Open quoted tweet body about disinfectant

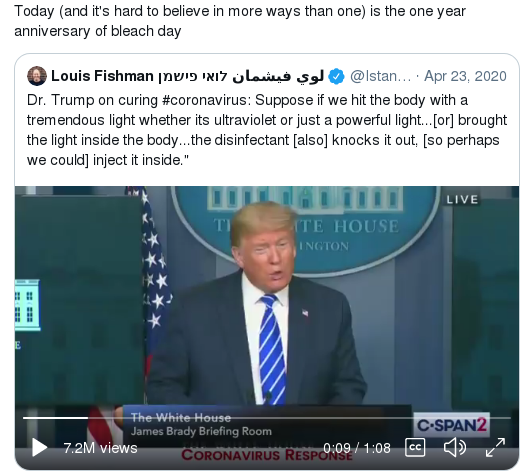click(x=267, y=130)
